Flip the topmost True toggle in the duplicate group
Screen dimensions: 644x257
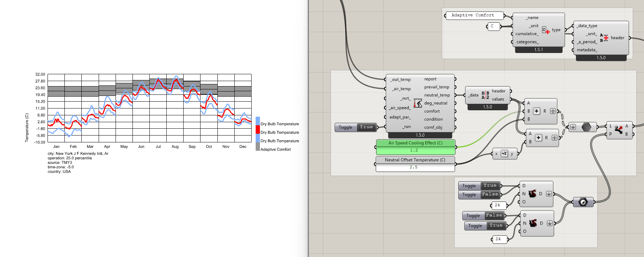pos(490,186)
